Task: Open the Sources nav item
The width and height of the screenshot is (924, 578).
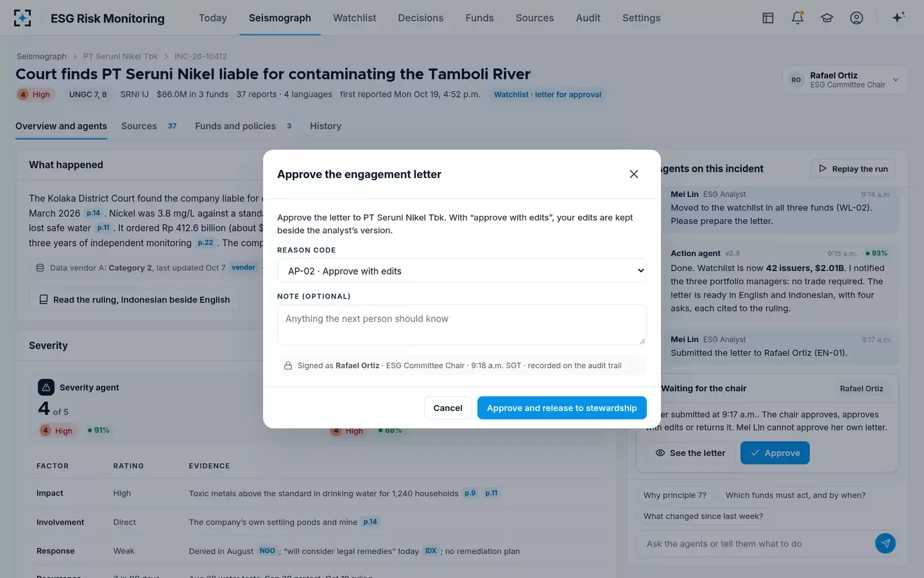Action: point(535,18)
